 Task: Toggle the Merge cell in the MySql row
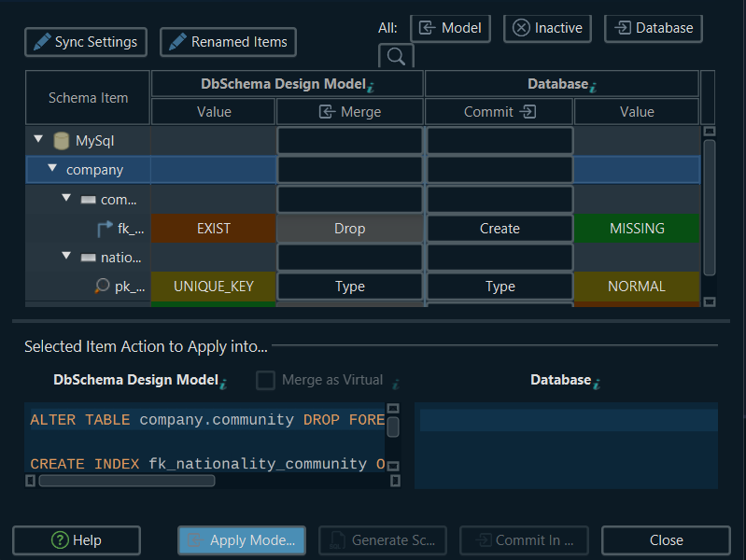click(350, 141)
